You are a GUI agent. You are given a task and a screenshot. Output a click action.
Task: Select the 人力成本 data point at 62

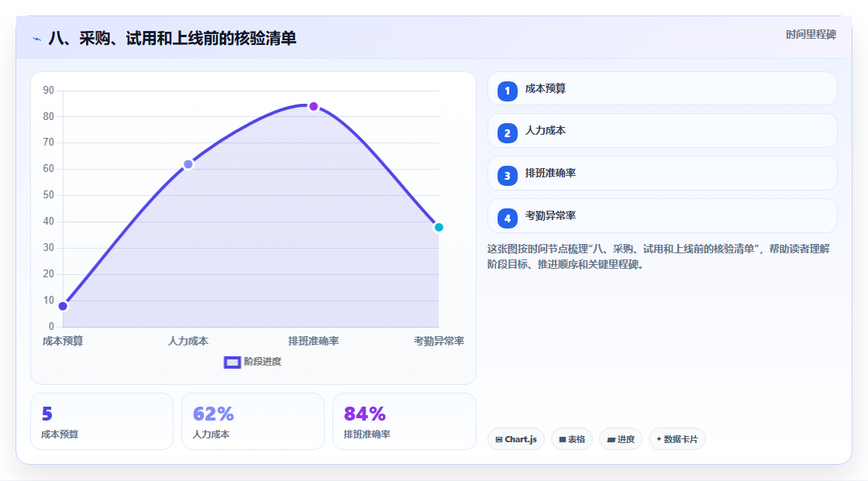188,164
